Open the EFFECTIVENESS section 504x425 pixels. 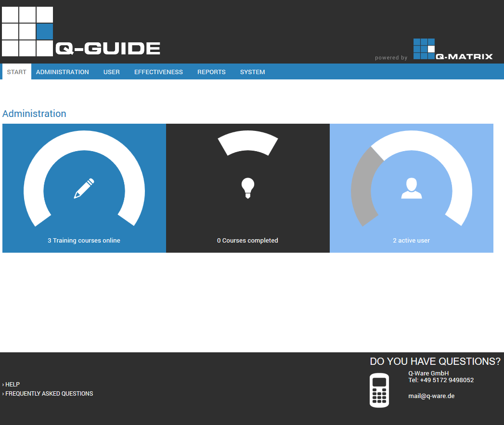[158, 72]
